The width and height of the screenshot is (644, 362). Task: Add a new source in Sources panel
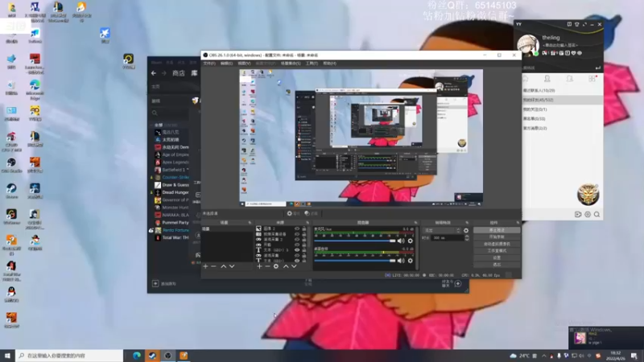click(259, 266)
